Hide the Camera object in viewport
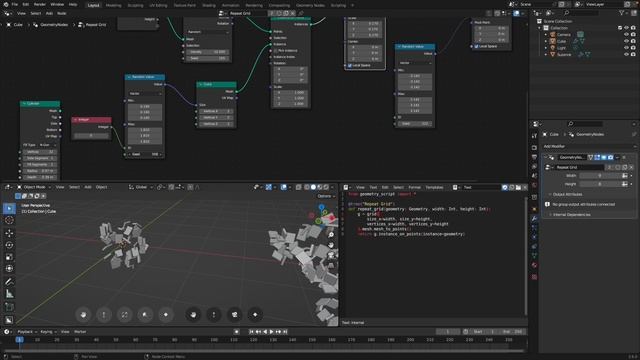 click(x=626, y=35)
